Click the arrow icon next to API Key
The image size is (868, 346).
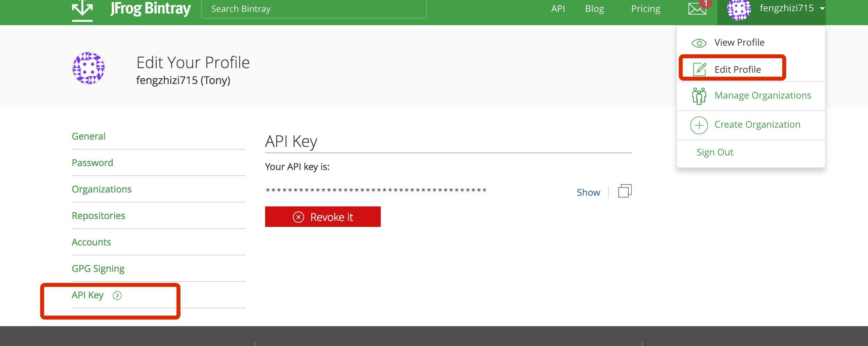click(117, 295)
